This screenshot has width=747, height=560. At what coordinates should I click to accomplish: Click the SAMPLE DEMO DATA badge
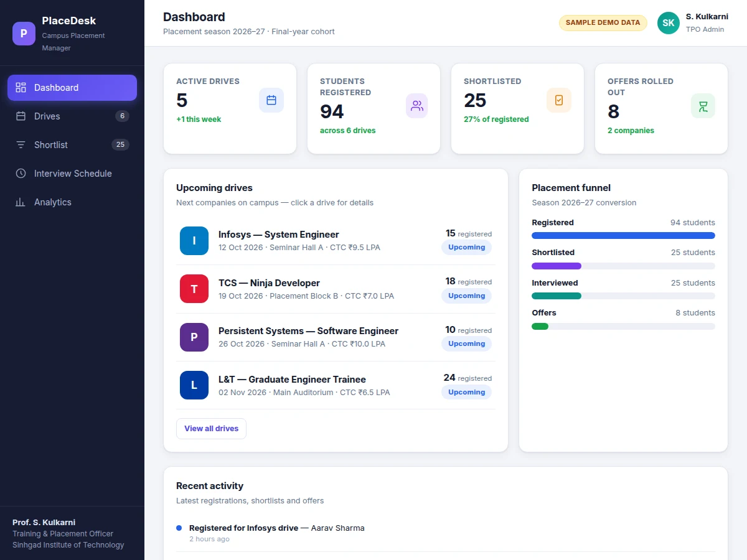[x=603, y=23]
